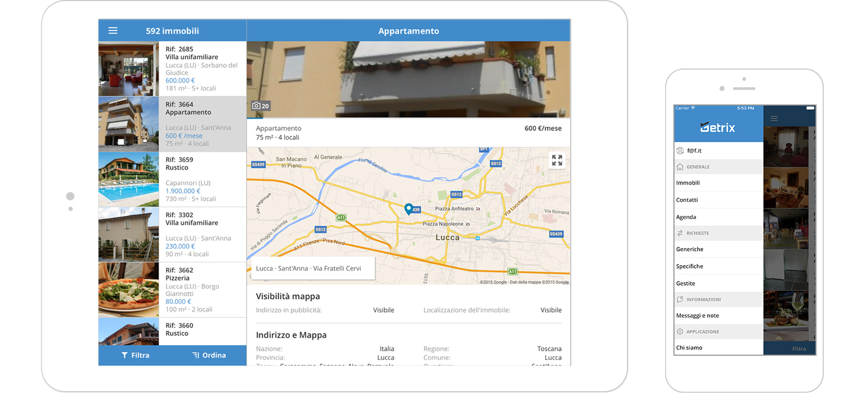Expand the map to fullscreen
The image size is (868, 395).
tap(557, 160)
